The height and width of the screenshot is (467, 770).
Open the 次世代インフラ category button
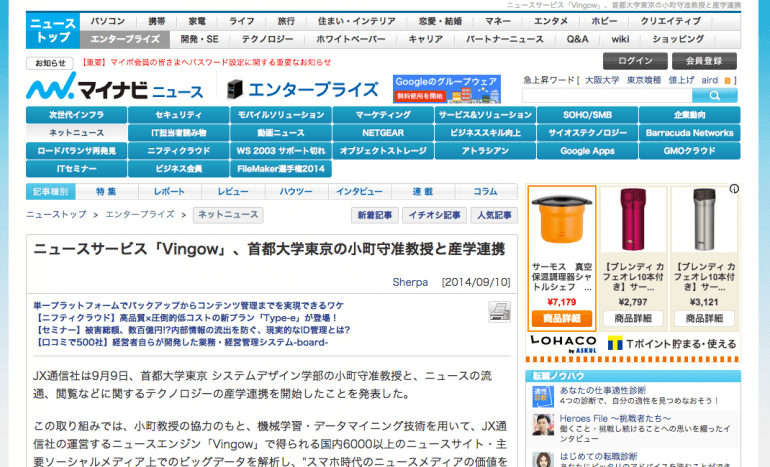pyautogui.click(x=77, y=115)
